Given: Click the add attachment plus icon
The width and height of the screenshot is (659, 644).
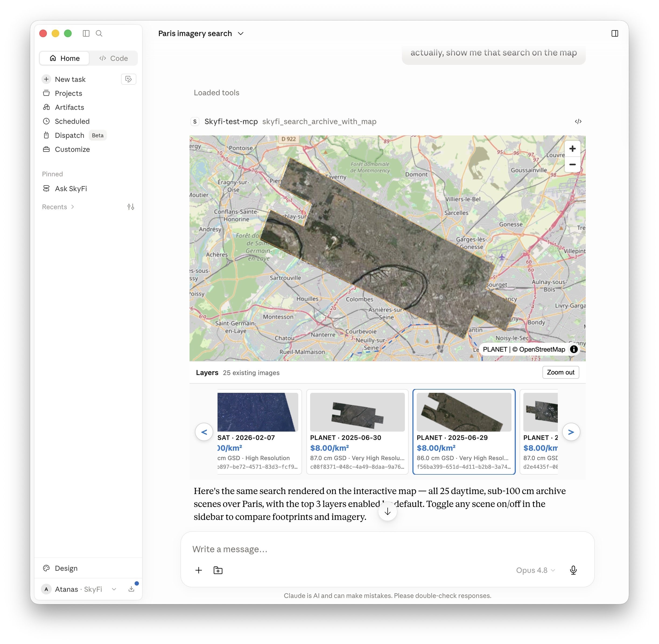Looking at the screenshot, I should [x=199, y=570].
